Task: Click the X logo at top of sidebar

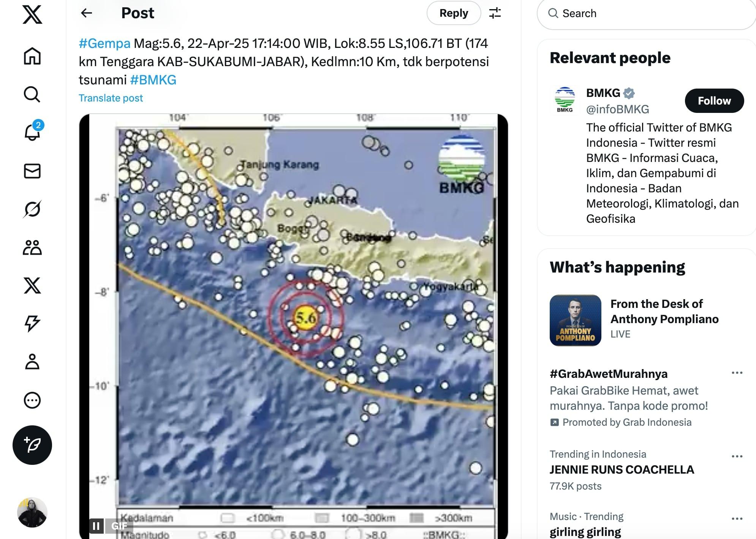Action: (32, 15)
